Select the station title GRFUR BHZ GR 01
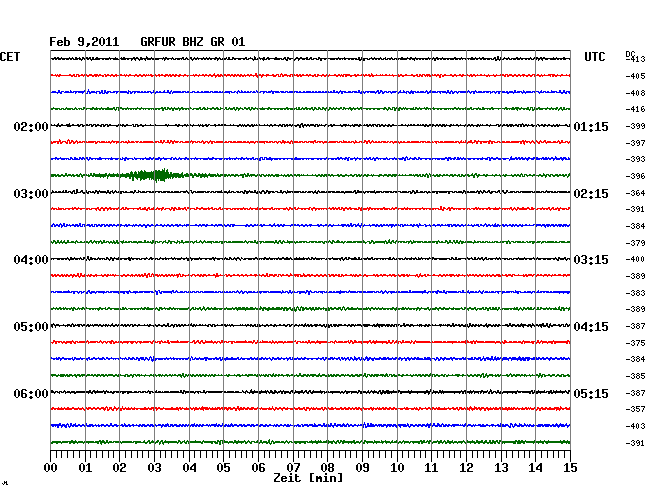Screen dimensions: 650x494 coord(193,42)
